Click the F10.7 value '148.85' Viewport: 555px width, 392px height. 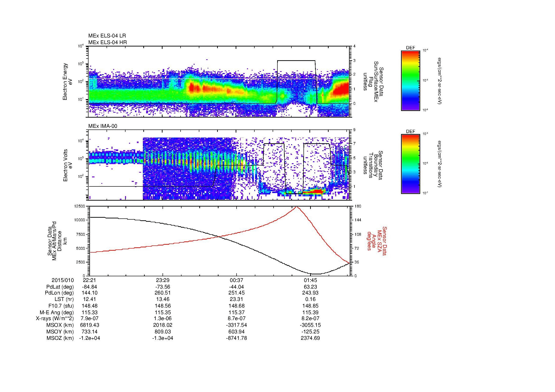click(x=310, y=306)
